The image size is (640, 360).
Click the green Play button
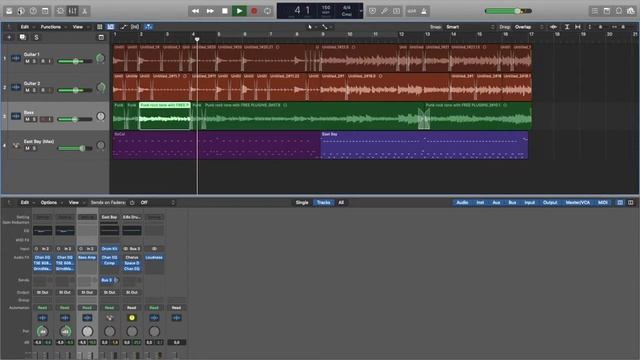[x=239, y=11]
